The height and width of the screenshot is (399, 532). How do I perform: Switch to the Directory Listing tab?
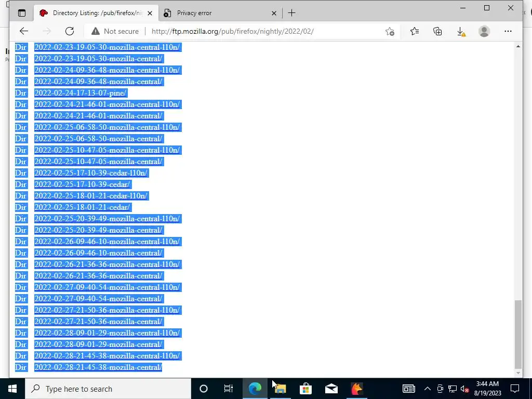[97, 13]
